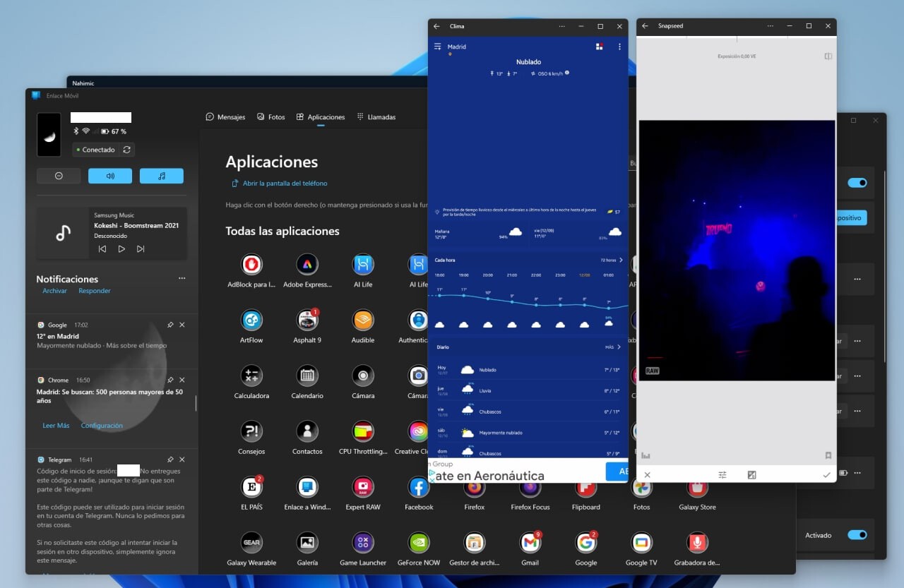
Task: Switch off the top toggle in the right panel
Action: coord(857,181)
